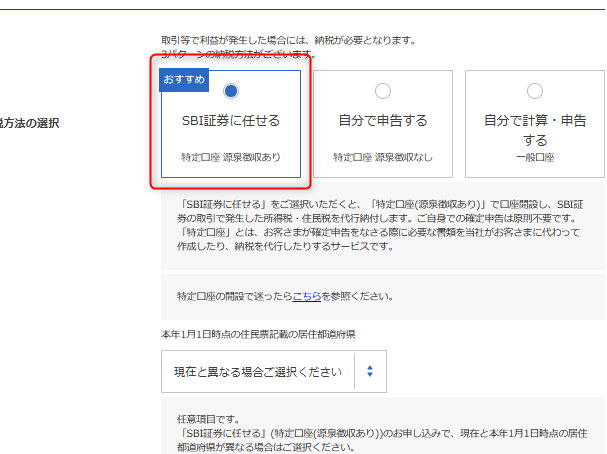607x454 pixels.
Task: Open the 現在と異なる場合ご選択ください dropdown
Action: (x=258, y=371)
